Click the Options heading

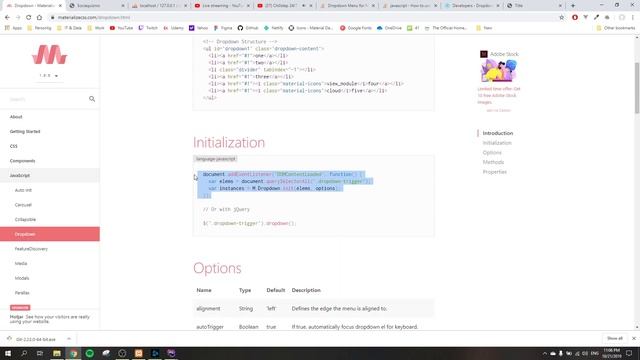pyautogui.click(x=217, y=268)
